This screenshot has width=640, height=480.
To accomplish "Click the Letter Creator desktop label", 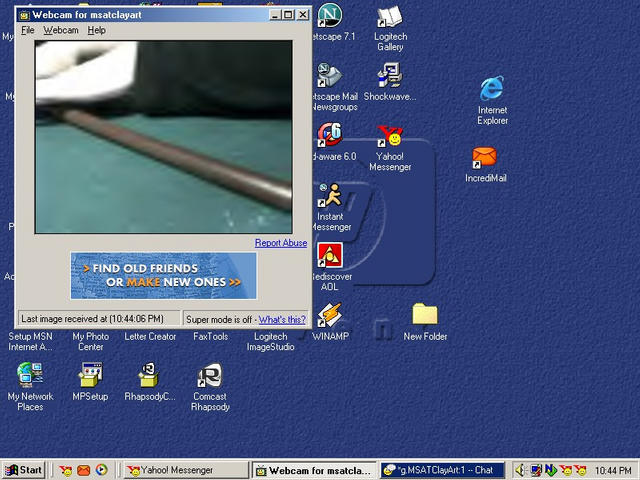I will (150, 337).
